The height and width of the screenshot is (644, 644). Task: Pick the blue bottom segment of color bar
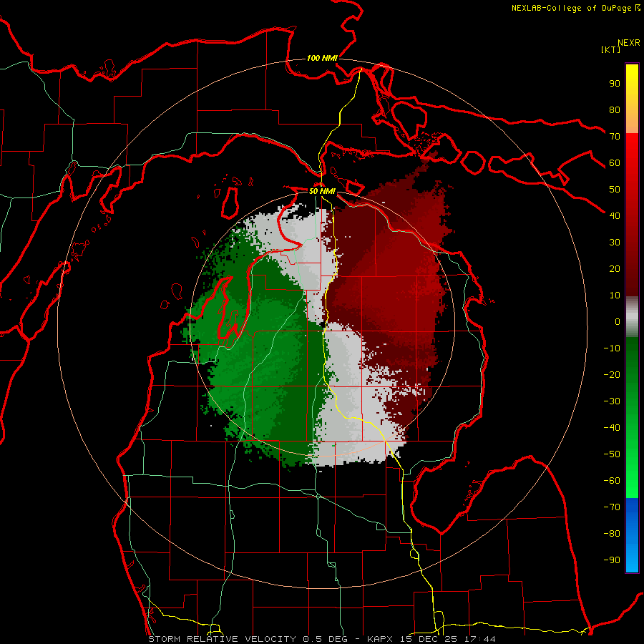click(x=632, y=535)
